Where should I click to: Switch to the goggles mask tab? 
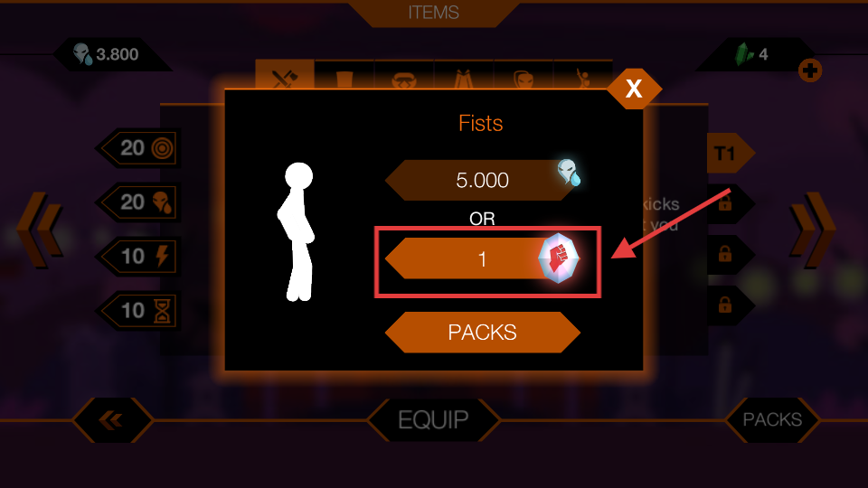point(404,76)
